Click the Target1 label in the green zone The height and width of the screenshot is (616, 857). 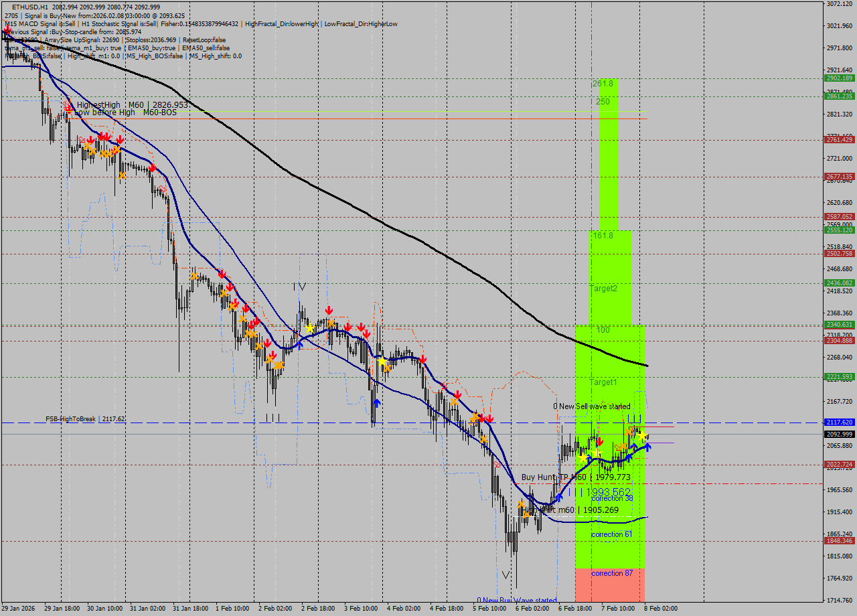pyautogui.click(x=603, y=382)
